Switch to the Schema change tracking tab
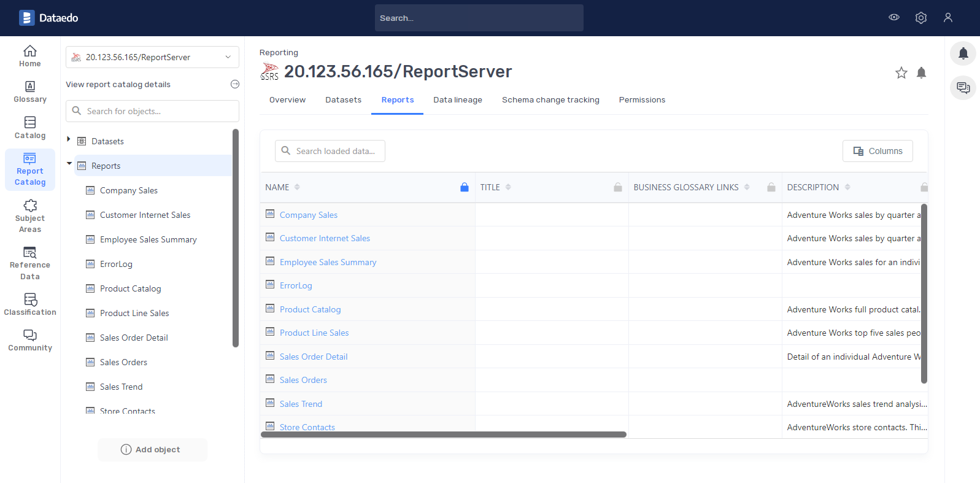Screen dimensions: 980x483 point(550,100)
